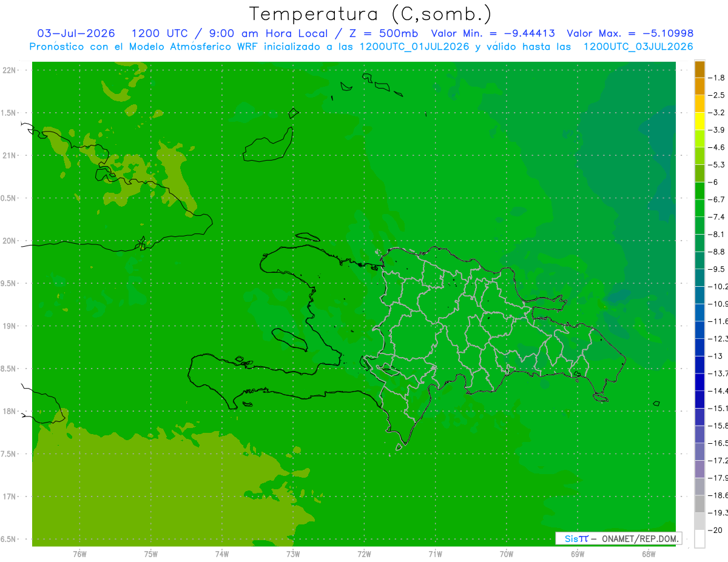Click the '21N' latitude axis label
The height and width of the screenshot is (562, 728).
point(9,156)
